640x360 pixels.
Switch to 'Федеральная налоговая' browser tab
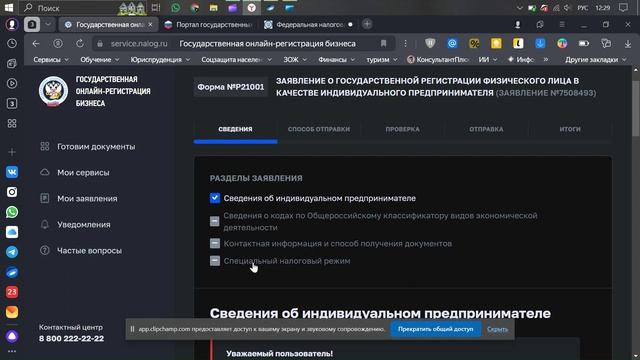tap(308, 24)
